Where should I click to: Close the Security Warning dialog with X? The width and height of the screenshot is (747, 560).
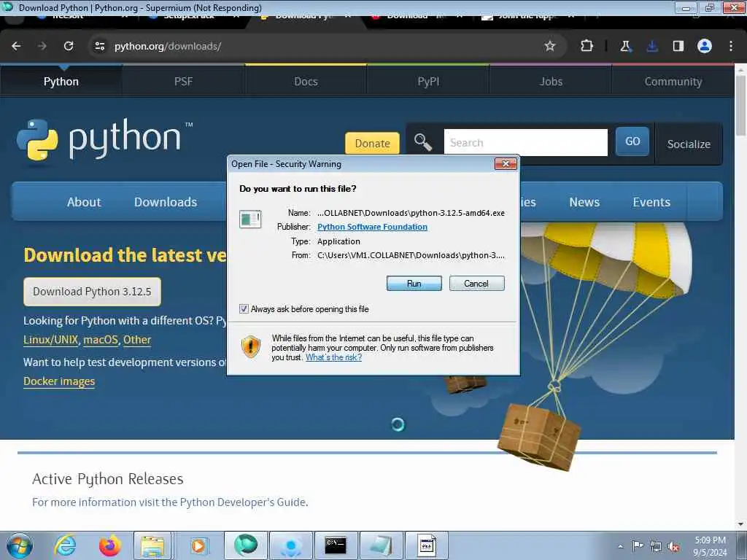tap(506, 164)
